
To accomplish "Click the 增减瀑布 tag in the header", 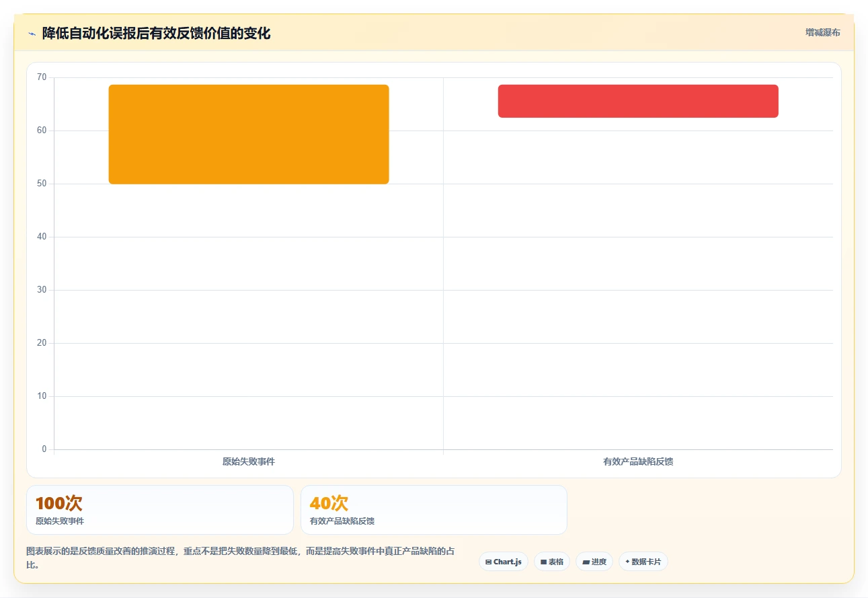I will (823, 32).
